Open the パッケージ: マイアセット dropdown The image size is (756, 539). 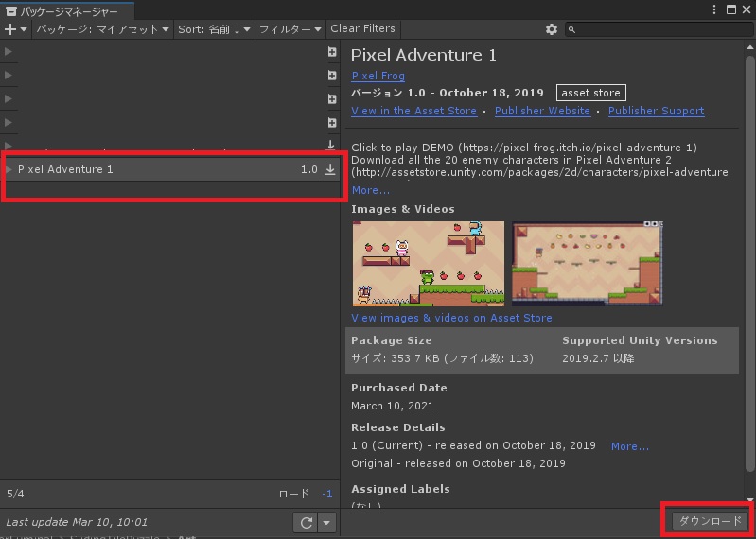coord(103,29)
